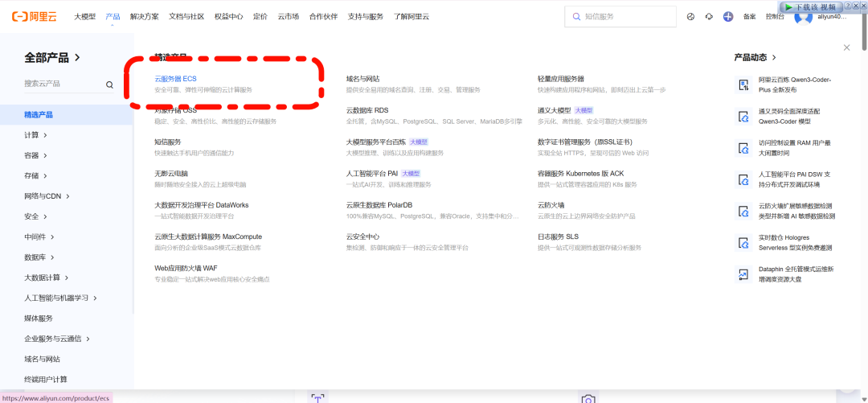Click 备案 in the header
Viewport: 868px width, 403px height.
750,17
